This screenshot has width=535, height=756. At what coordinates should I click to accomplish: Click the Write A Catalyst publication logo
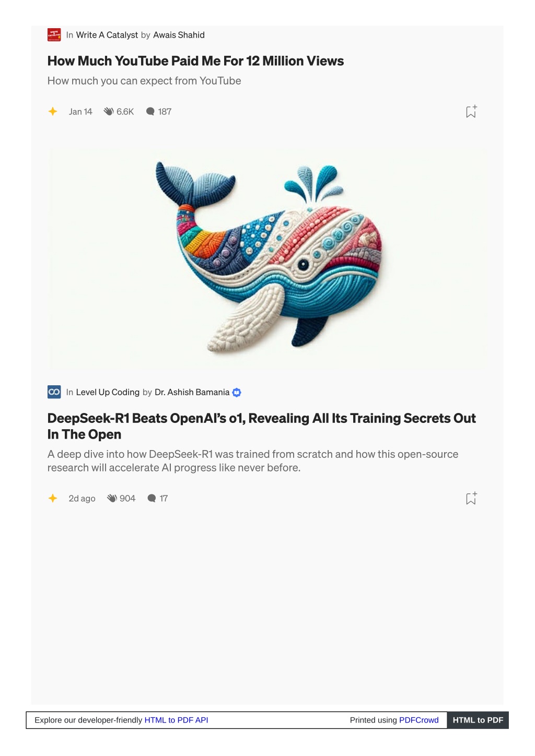coord(54,35)
